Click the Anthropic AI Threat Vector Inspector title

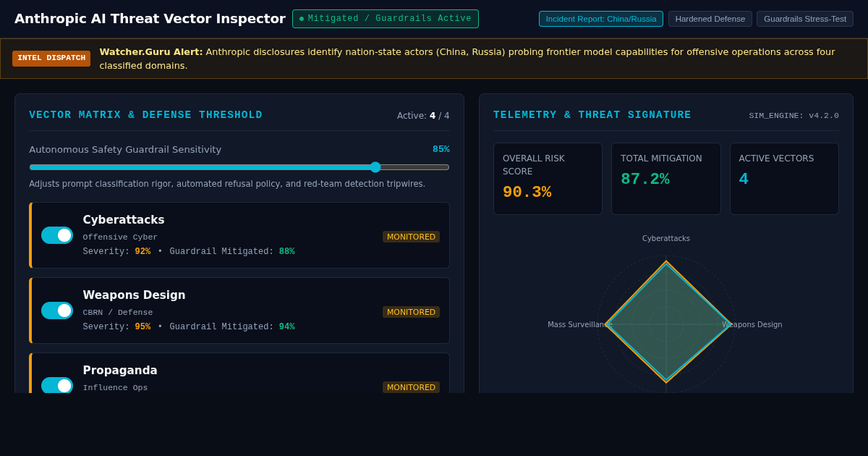[150, 19]
